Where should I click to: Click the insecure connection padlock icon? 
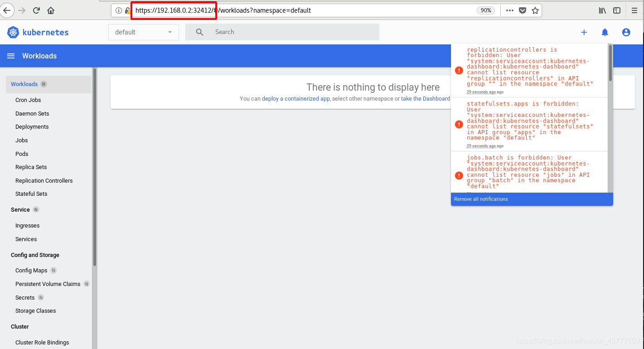click(128, 10)
